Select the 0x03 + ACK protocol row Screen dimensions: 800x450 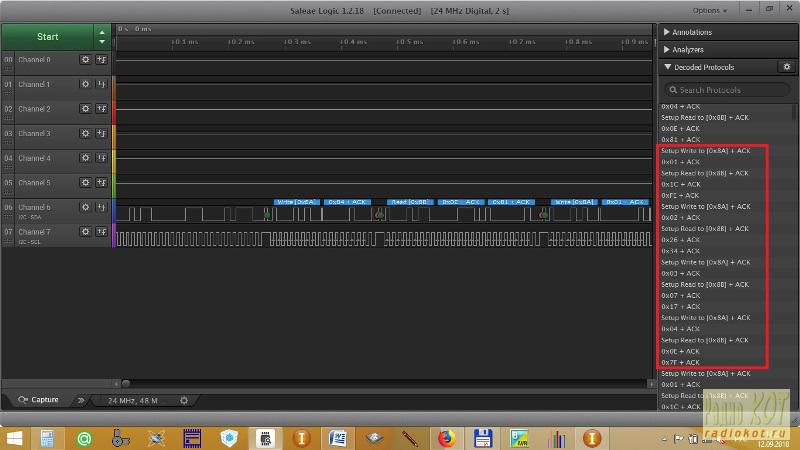(x=680, y=273)
